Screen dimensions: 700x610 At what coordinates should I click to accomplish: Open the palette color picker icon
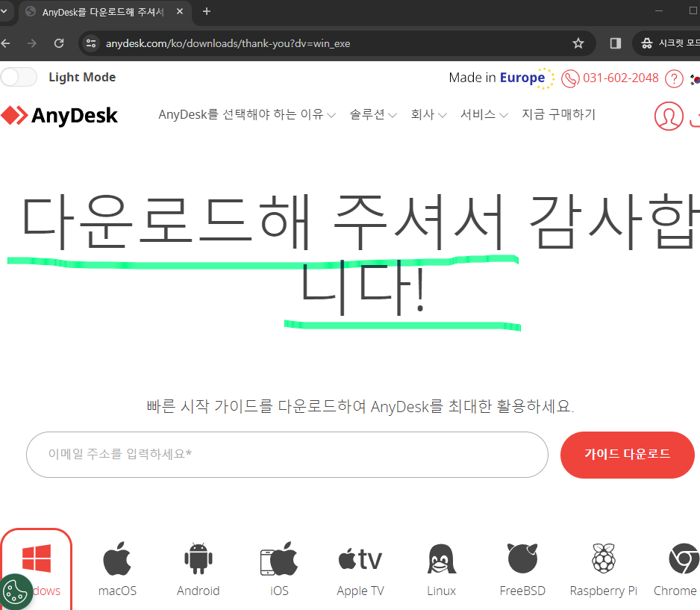16,591
